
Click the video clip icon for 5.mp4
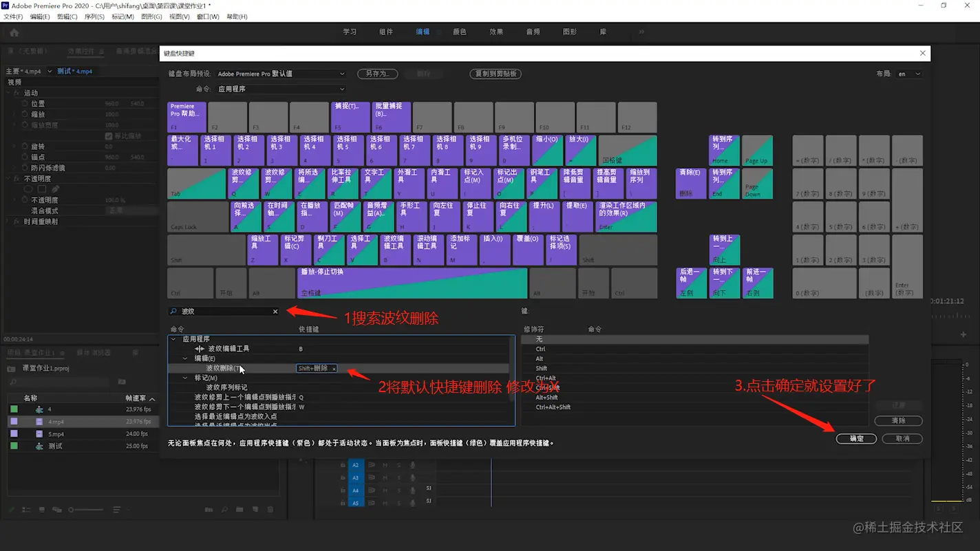[39, 434]
